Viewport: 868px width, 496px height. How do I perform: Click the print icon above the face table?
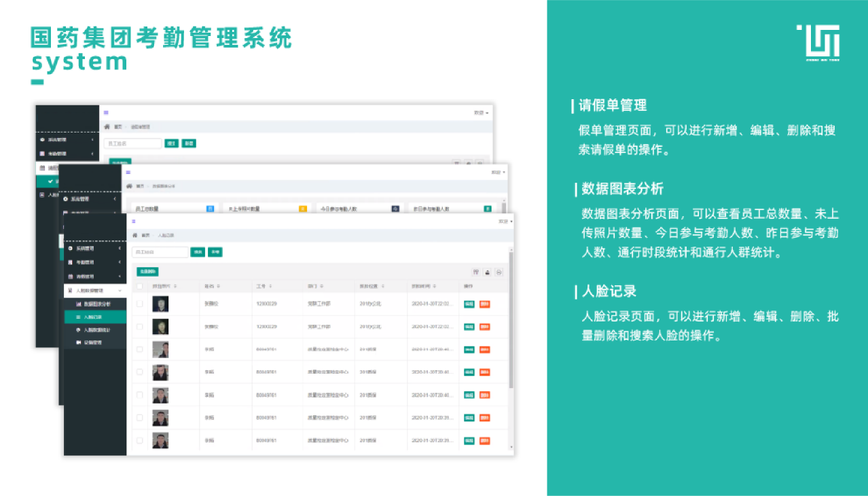[499, 272]
